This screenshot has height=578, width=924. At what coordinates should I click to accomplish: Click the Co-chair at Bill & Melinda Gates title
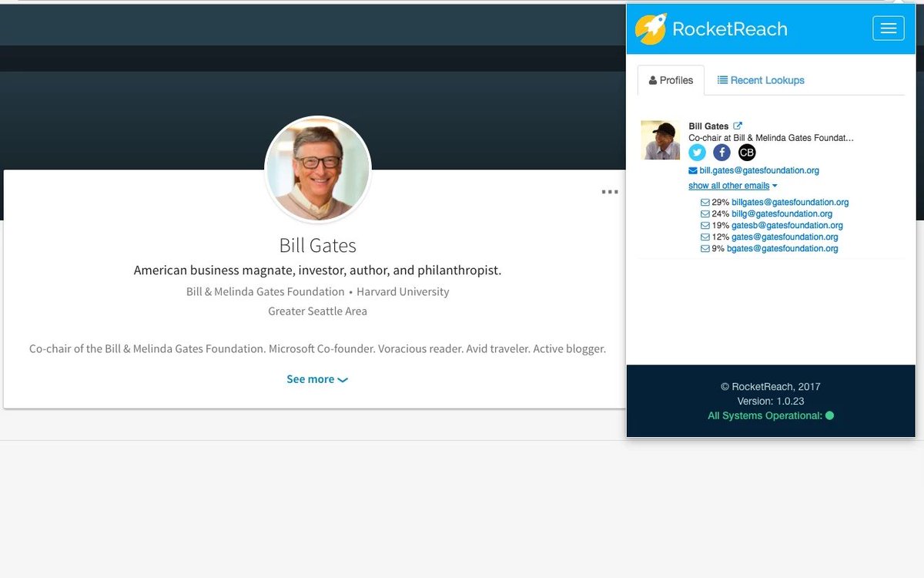coord(771,137)
